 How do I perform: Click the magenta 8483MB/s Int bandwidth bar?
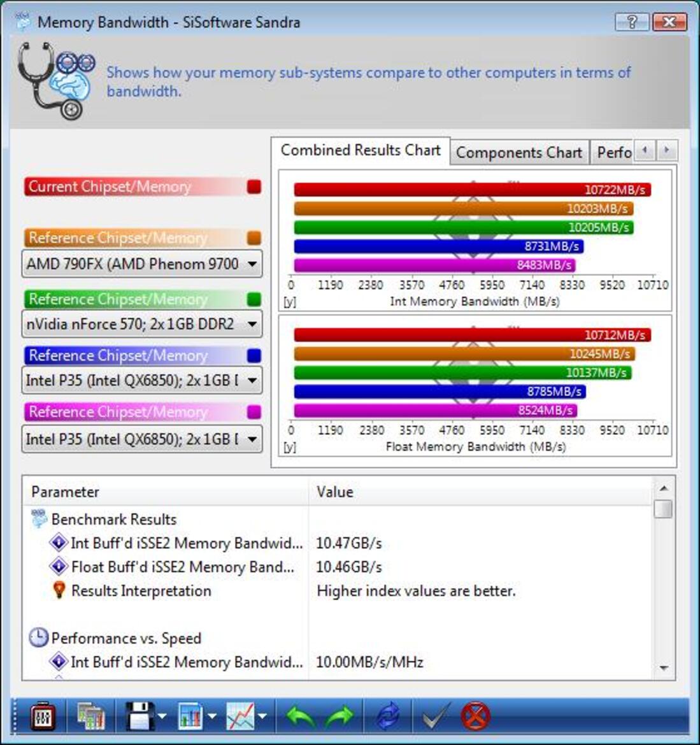click(435, 265)
